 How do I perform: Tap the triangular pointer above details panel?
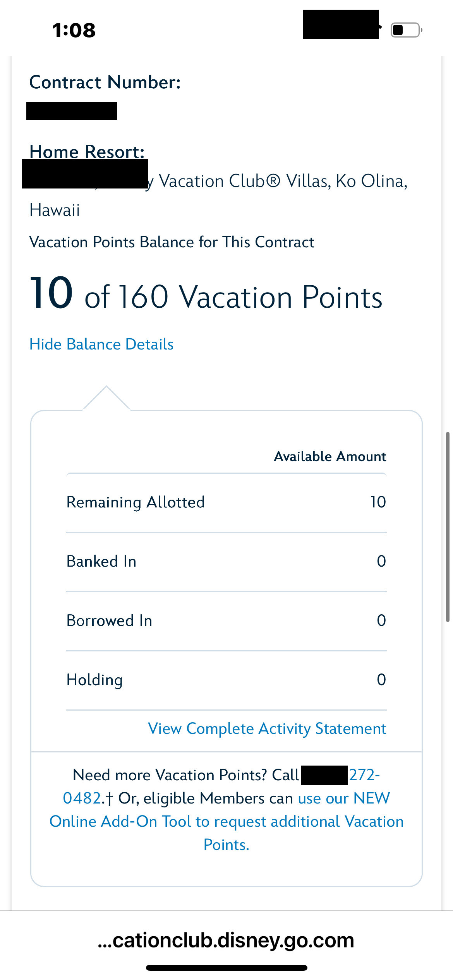click(x=106, y=399)
